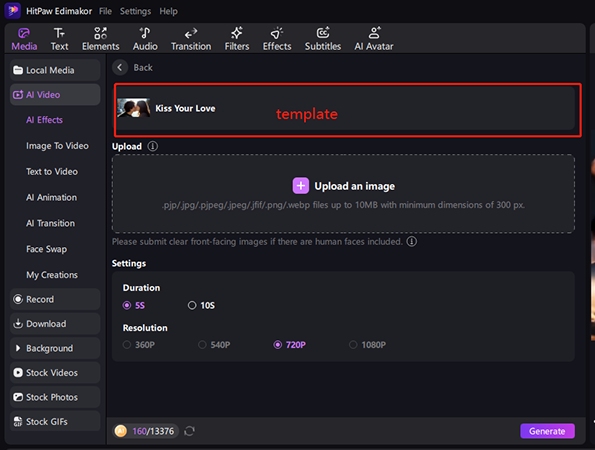
Task: Open the Help menu
Action: 168,11
